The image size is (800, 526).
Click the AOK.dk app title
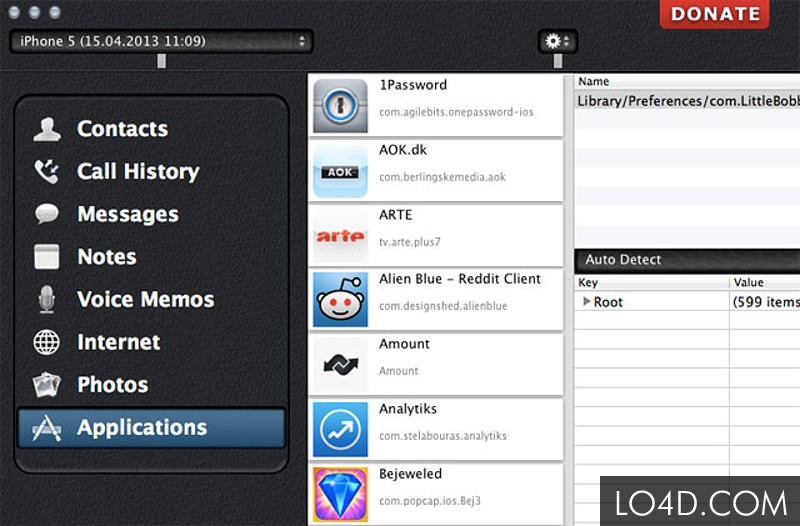pos(403,150)
